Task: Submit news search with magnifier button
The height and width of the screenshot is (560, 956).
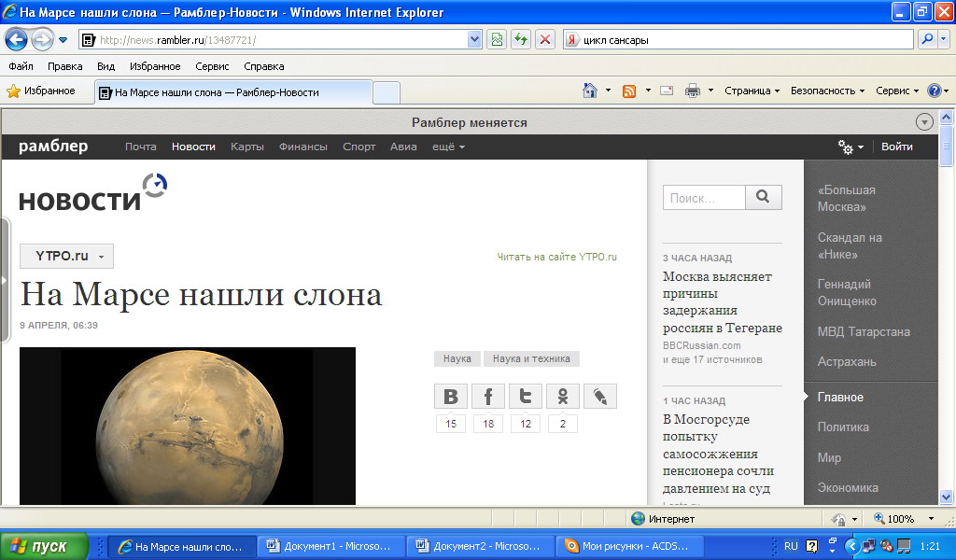Action: click(x=764, y=198)
